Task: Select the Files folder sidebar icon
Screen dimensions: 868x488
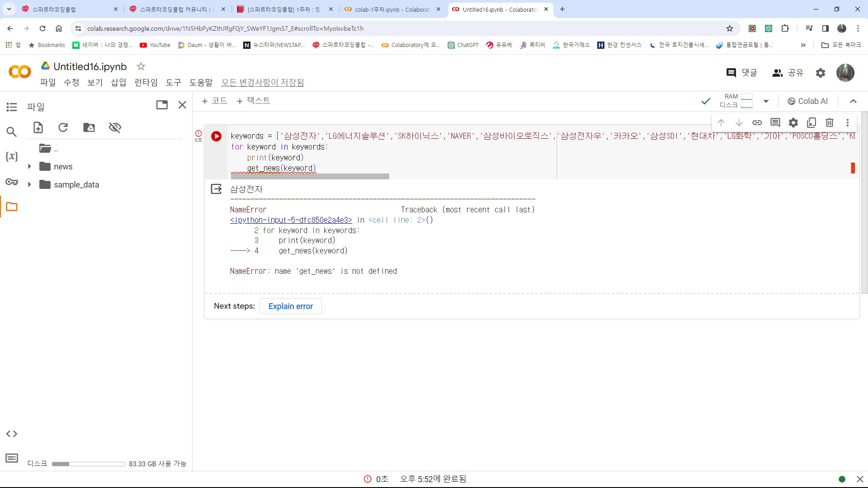Action: coord(12,206)
